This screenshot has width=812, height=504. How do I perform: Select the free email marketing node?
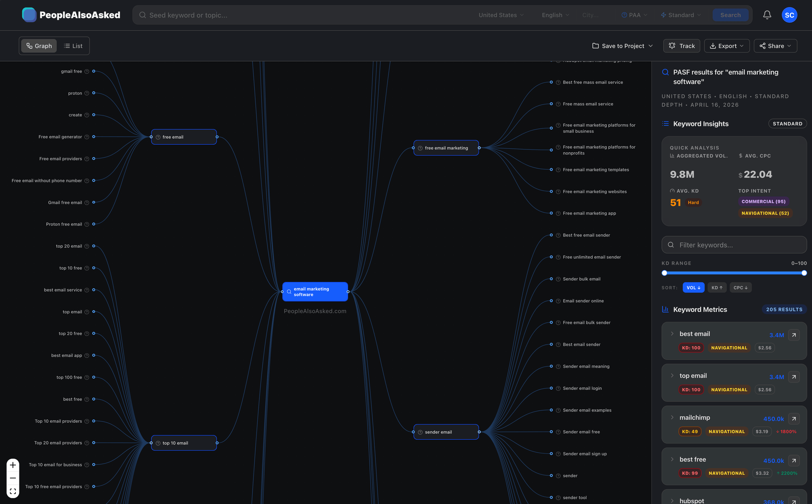[x=446, y=148]
